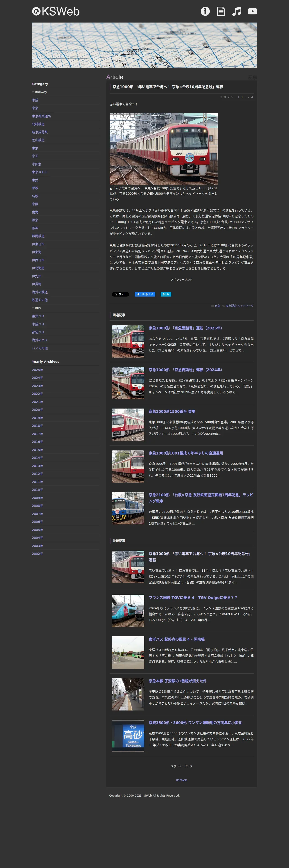Open the 京王 category
289x868 pixels.
click(35, 156)
